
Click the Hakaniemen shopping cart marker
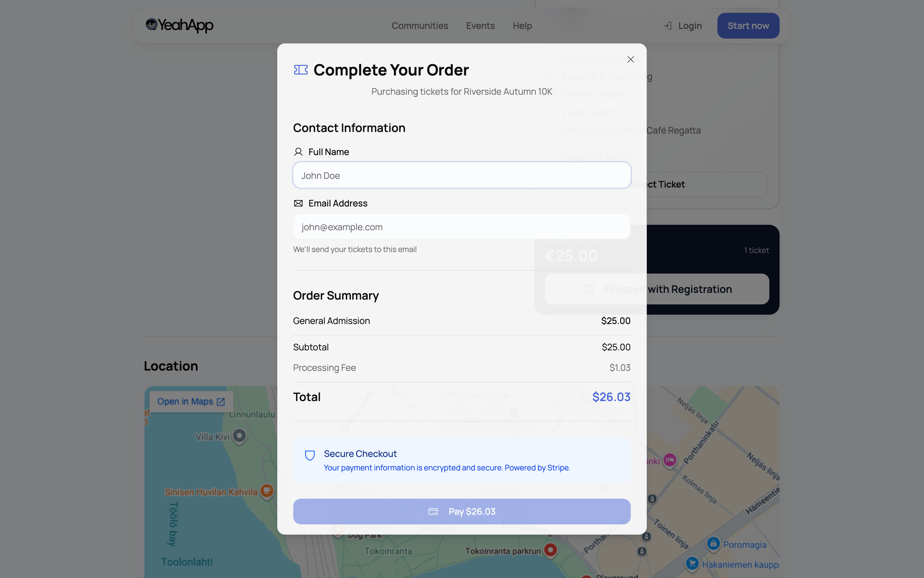(x=692, y=563)
